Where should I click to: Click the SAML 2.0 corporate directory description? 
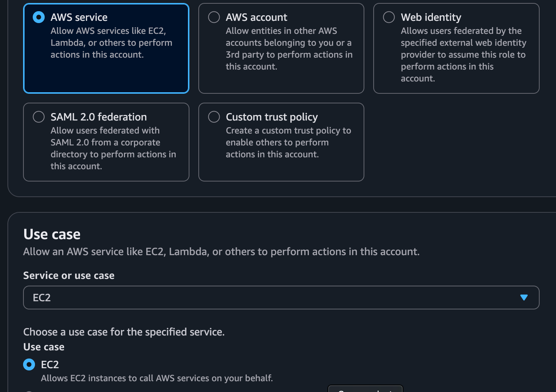[x=113, y=148]
